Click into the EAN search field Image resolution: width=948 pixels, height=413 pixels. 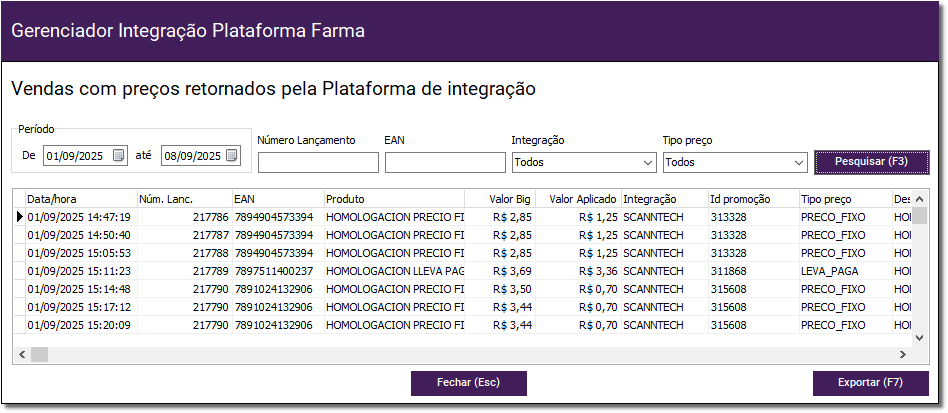pos(445,162)
